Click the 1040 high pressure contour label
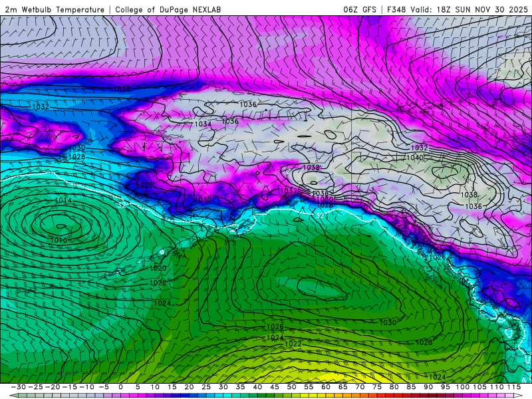Screen dimensions: 532x399 pyautogui.click(x=414, y=158)
